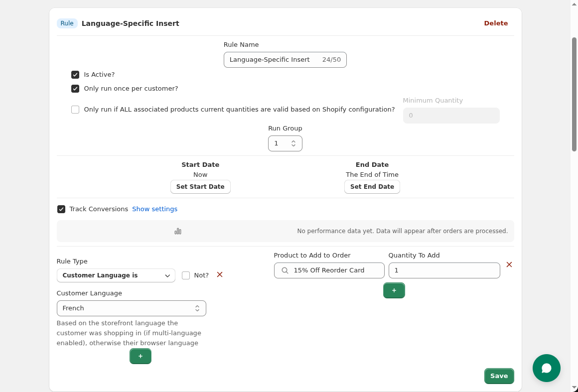Remove the 15% Off Reorder Card product row
This screenshot has height=392, width=578.
tap(509, 265)
